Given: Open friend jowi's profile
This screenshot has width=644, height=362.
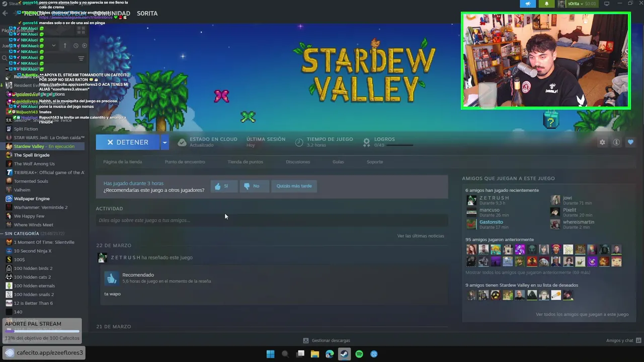Looking at the screenshot, I should pyautogui.click(x=567, y=198).
